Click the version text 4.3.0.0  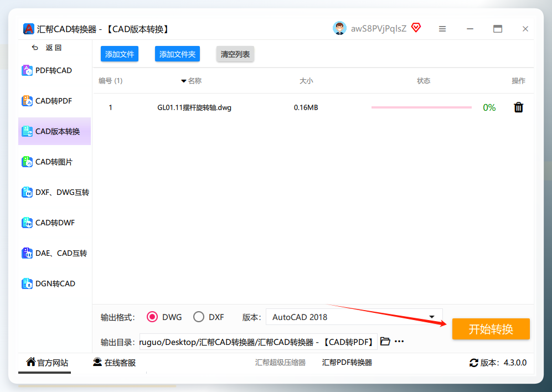[x=515, y=363]
